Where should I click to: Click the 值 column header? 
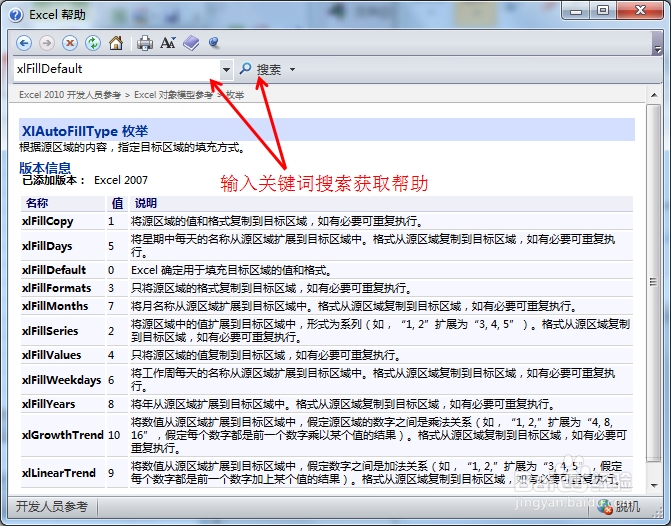click(117, 203)
